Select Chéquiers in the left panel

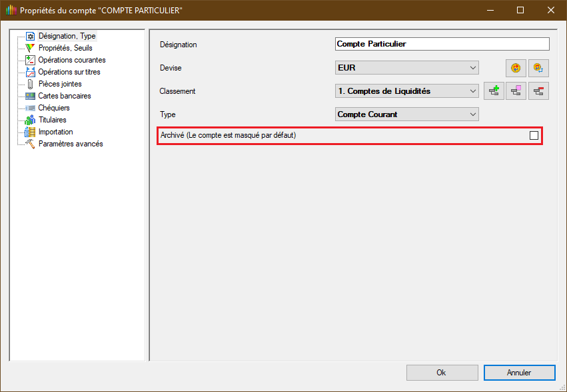(x=53, y=108)
